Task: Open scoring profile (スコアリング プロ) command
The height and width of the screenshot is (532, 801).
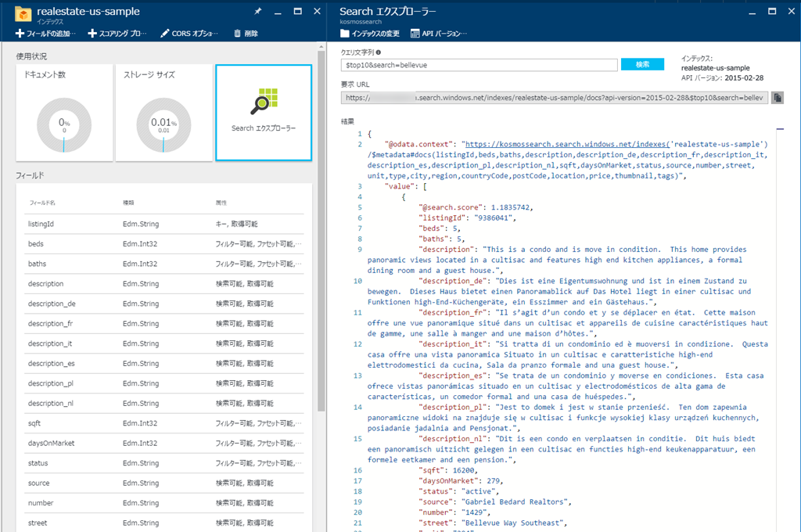Action: (x=117, y=34)
